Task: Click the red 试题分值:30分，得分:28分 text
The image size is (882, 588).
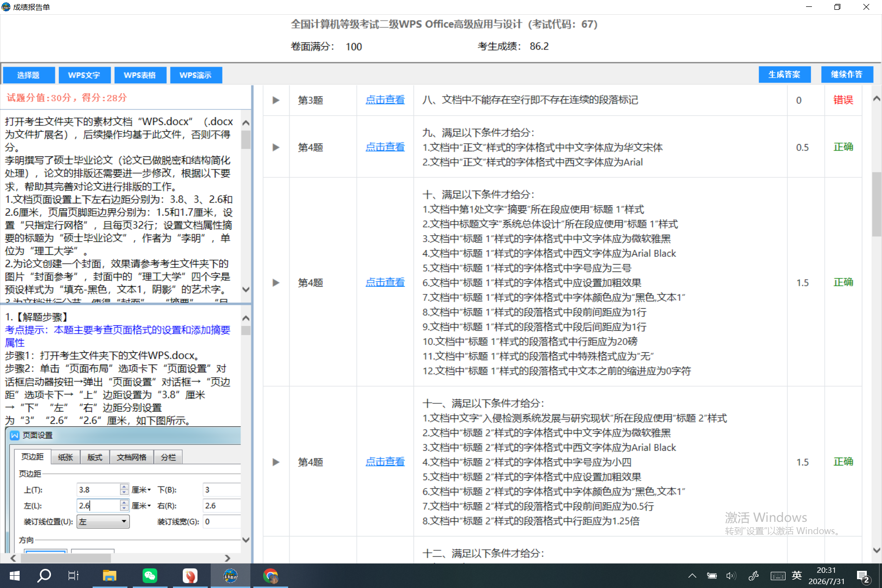Action: pos(67,98)
